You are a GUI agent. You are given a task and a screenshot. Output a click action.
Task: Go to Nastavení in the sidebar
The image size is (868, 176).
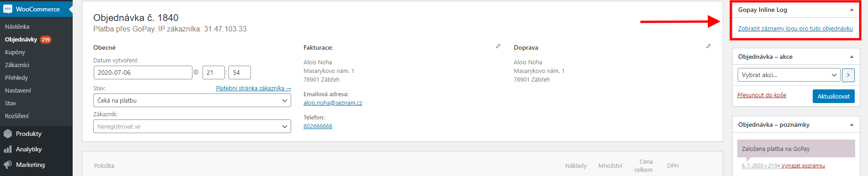point(18,90)
